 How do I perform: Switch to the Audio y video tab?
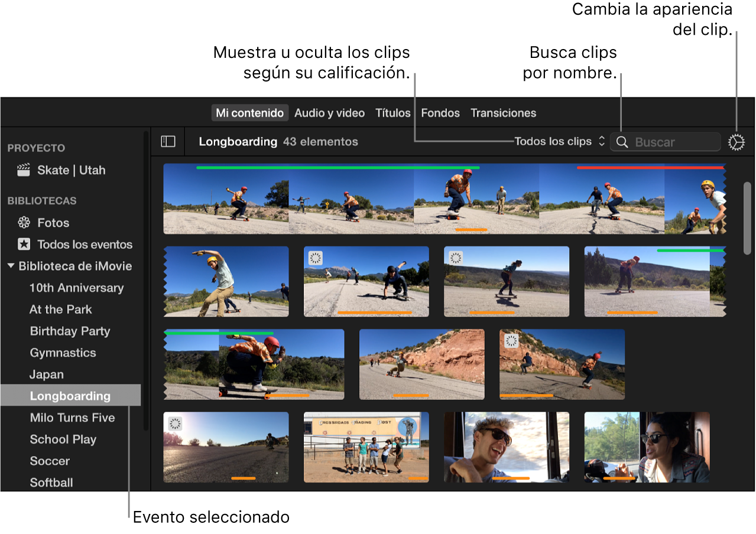329,113
